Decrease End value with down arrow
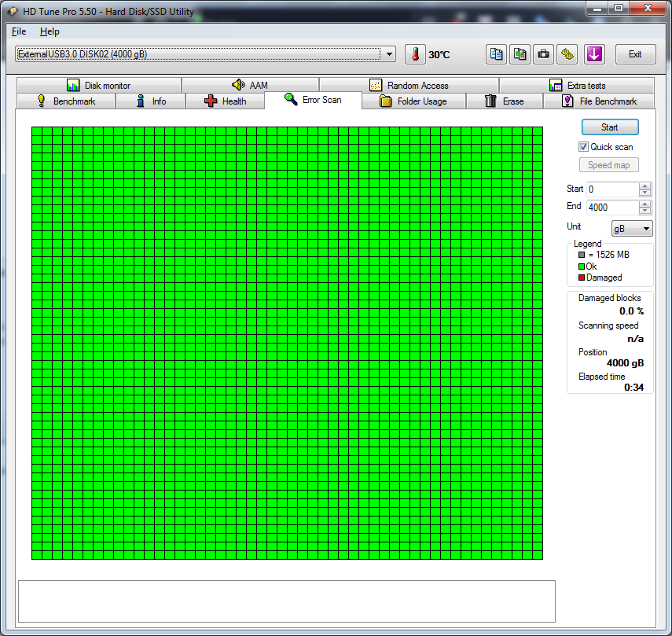This screenshot has height=636, width=672. tap(644, 211)
